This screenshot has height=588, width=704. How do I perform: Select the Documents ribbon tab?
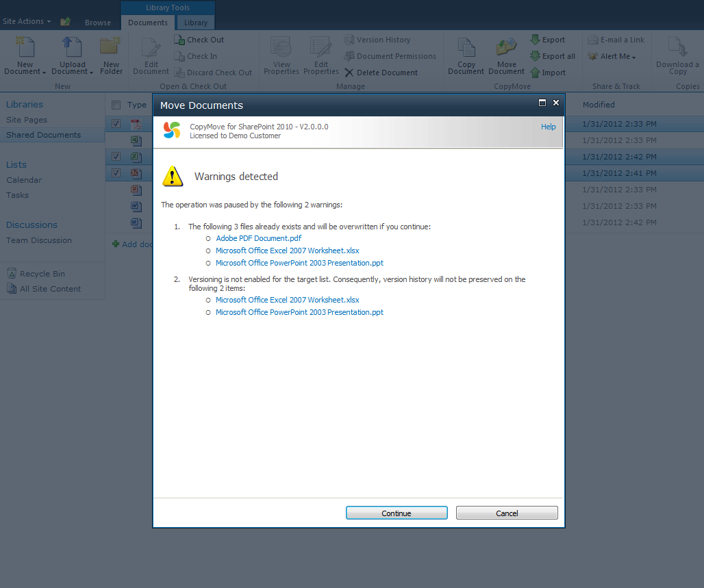[x=148, y=23]
